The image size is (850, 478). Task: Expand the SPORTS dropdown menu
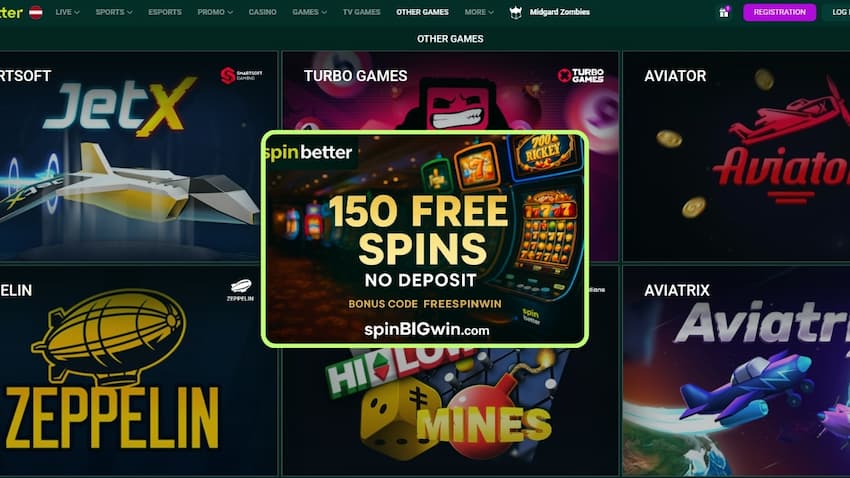[114, 12]
